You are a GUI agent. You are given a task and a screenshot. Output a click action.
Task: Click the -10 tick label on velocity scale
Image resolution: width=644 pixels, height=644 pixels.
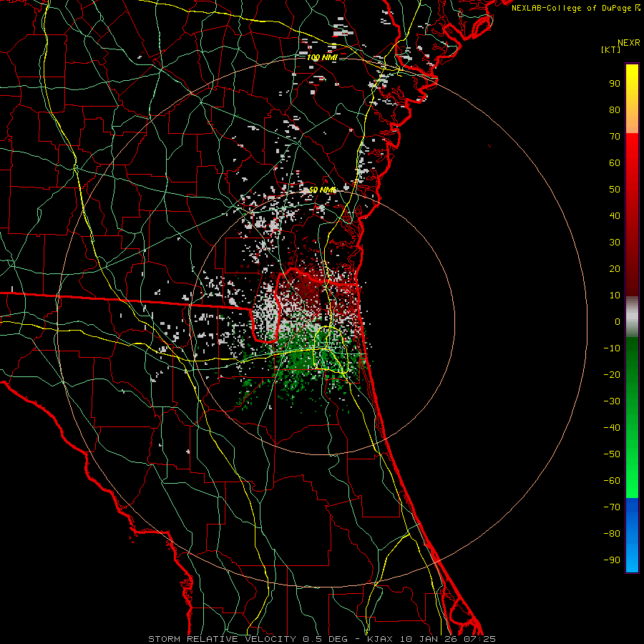coord(612,348)
